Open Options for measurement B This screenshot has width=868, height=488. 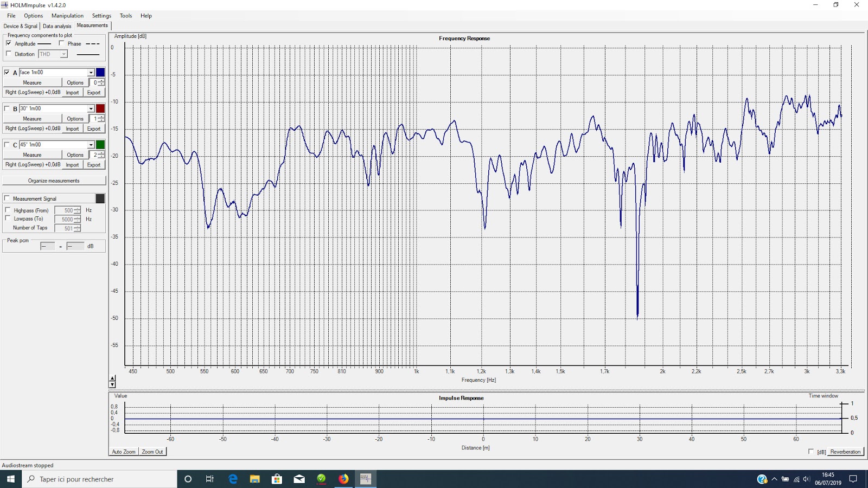coord(75,119)
